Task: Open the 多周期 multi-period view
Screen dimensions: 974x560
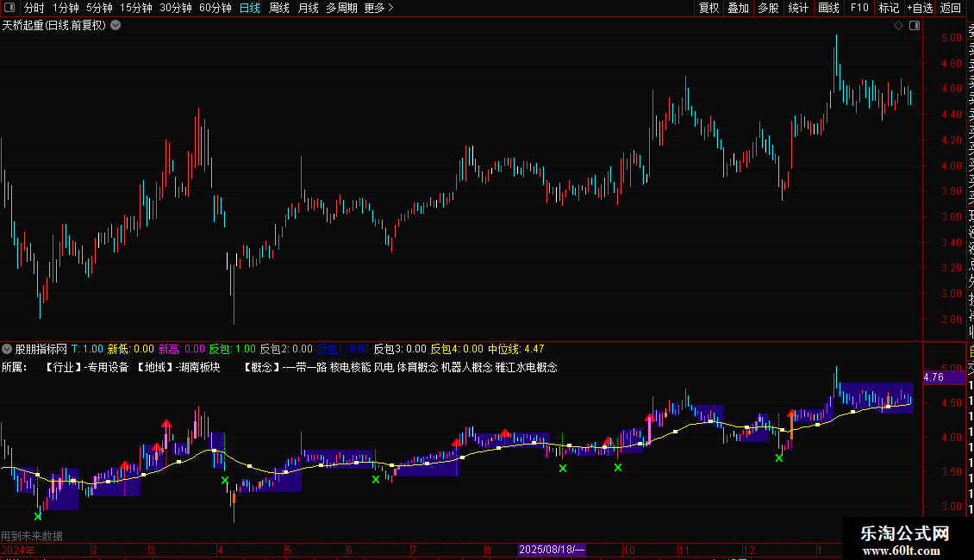Action: point(341,8)
